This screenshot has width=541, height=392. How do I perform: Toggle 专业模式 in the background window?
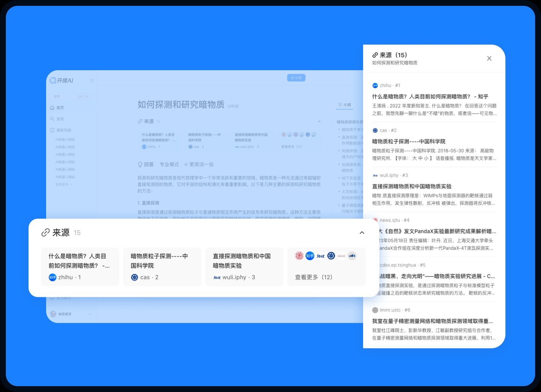click(169, 165)
